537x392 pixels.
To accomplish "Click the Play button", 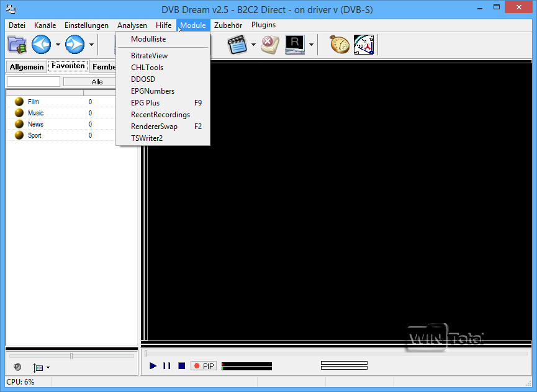I will pyautogui.click(x=153, y=366).
